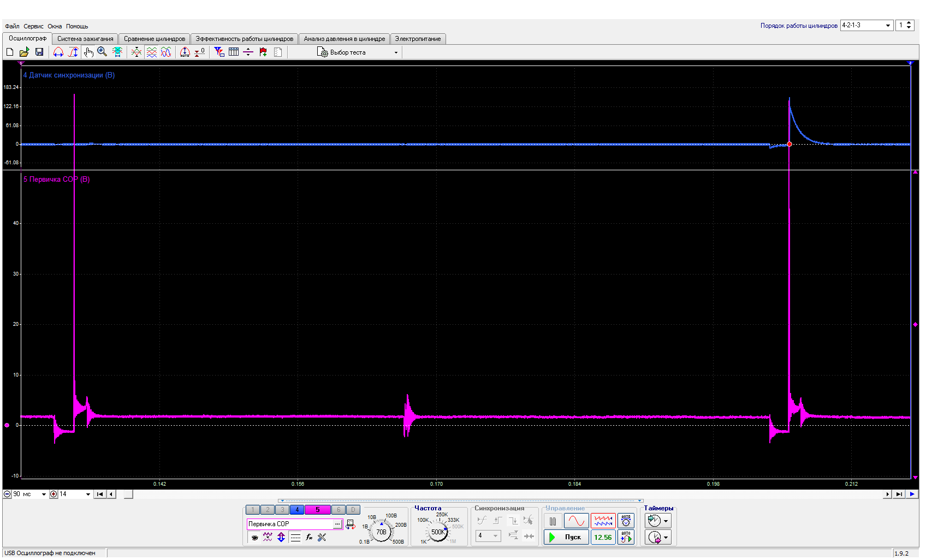This screenshot has height=560, width=926.
Task: Create a new file with blank page icon
Action: tap(10, 52)
